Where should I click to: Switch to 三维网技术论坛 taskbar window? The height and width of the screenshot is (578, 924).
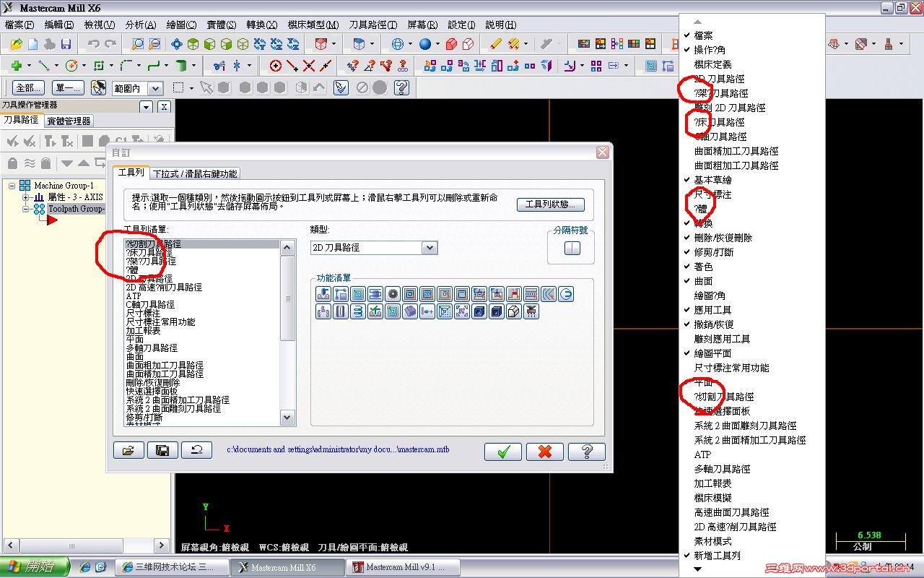[173, 567]
